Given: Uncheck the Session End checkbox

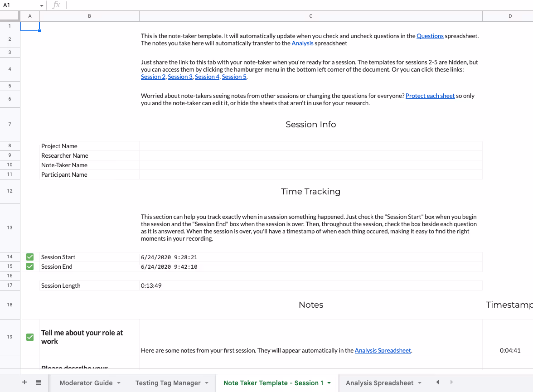Looking at the screenshot, I should point(29,266).
